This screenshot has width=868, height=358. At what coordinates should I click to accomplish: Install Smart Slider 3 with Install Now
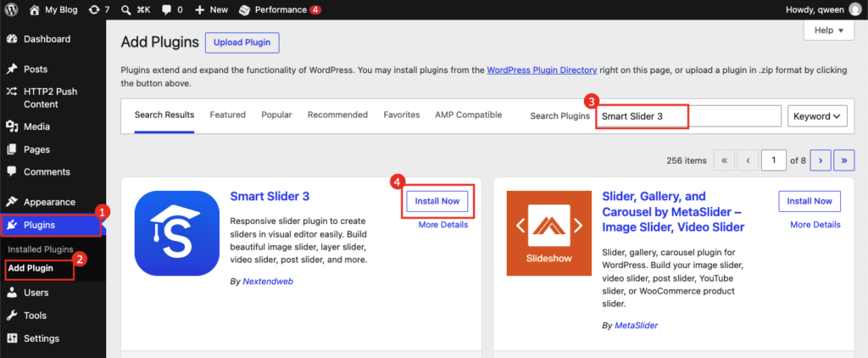tap(437, 201)
